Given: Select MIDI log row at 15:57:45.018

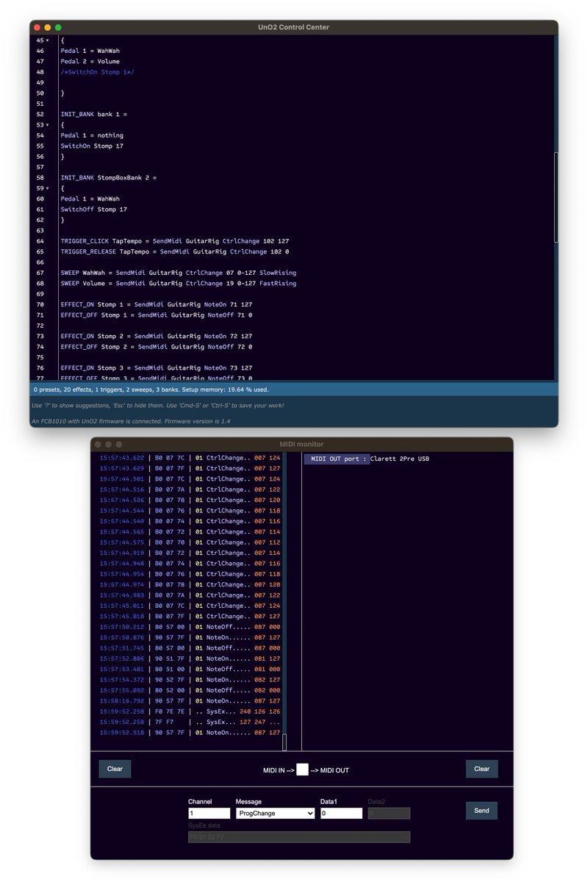Looking at the screenshot, I should tap(190, 617).
